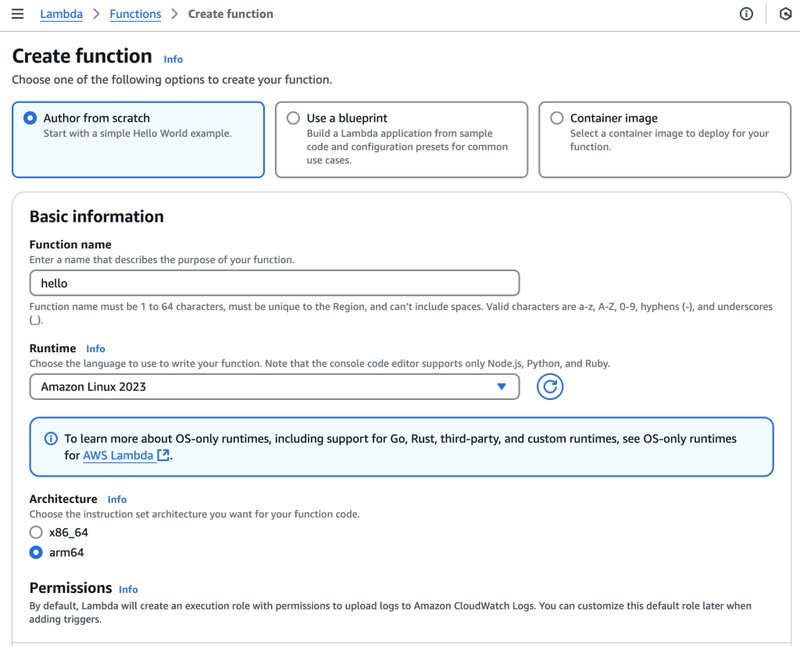Click Info link next to Create function
Screen dimensions: 800x646
[173, 59]
